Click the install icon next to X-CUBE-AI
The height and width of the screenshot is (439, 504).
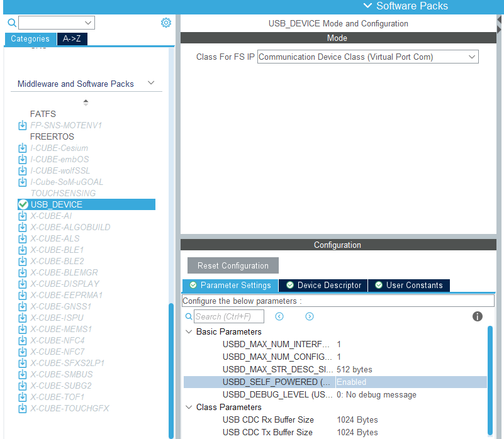22,216
